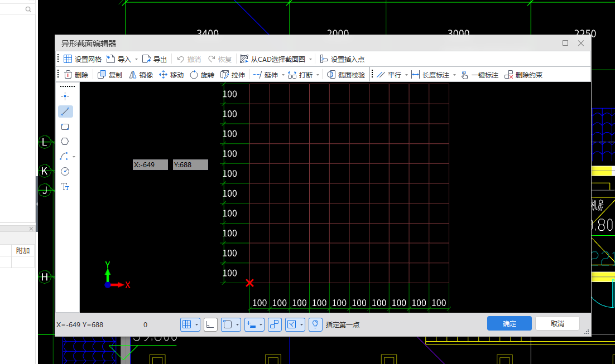Image resolution: width=615 pixels, height=364 pixels.
Task: Select the line drawing tool in left palette
Action: click(65, 111)
